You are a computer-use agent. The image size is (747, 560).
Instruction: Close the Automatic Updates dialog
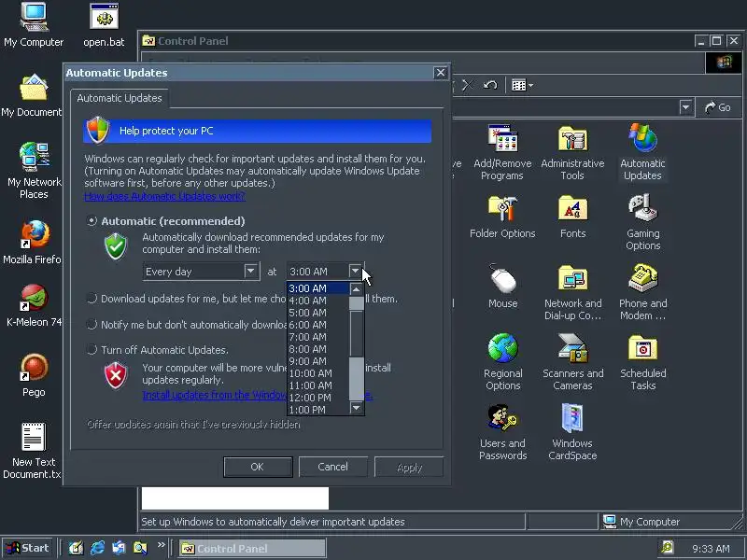440,73
